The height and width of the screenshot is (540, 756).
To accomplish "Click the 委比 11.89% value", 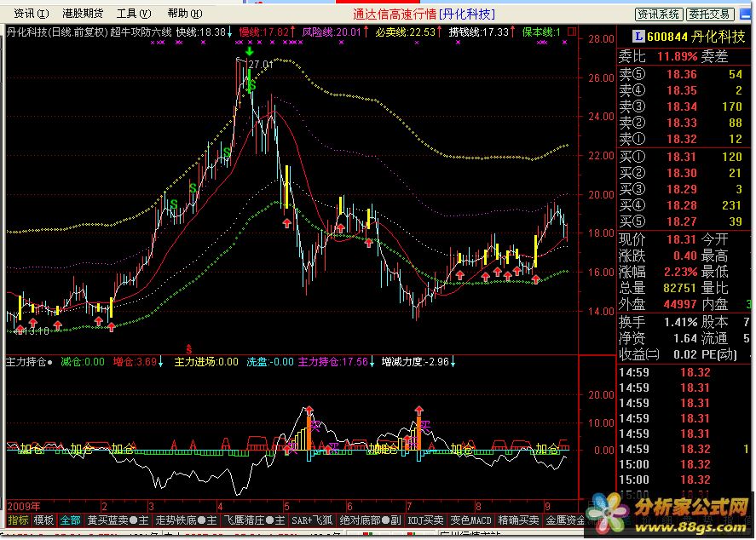I will (678, 56).
